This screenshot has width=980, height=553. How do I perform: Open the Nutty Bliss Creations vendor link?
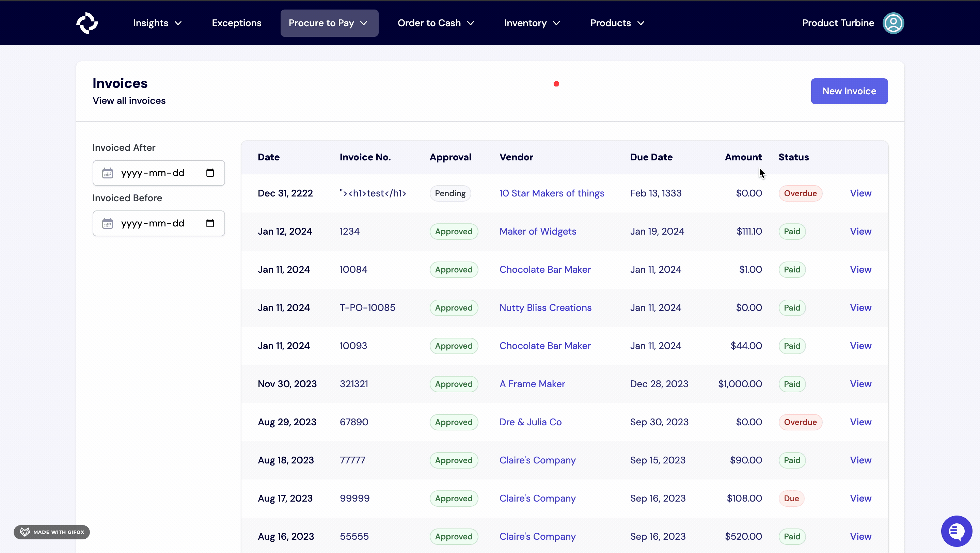(x=545, y=307)
